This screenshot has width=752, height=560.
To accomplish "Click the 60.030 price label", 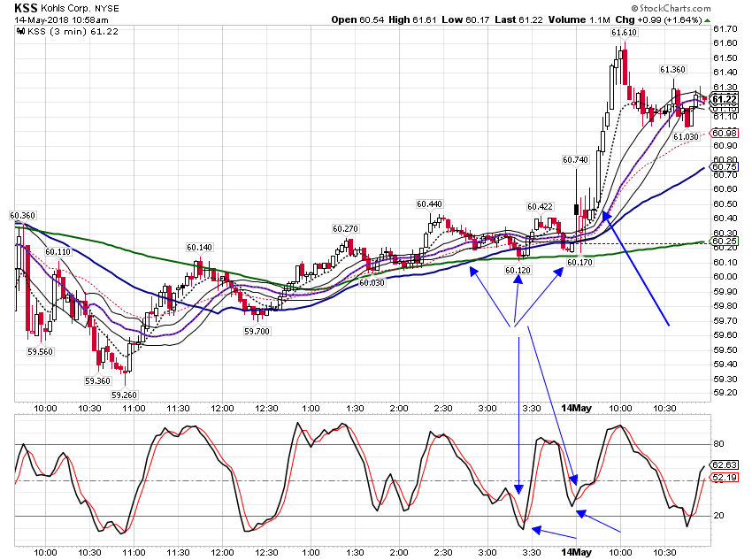I will 372,283.
